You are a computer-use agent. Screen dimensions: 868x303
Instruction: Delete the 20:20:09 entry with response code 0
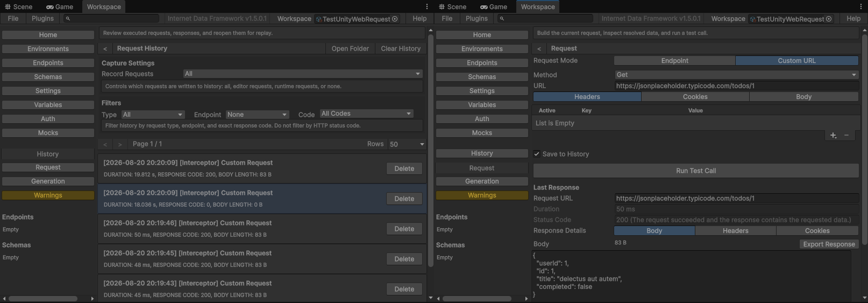[x=404, y=199]
